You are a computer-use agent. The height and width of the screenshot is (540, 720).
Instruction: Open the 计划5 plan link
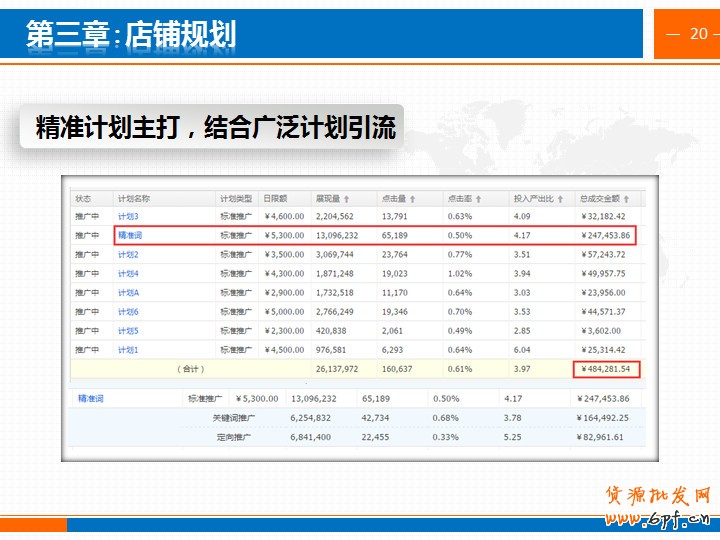coord(128,331)
